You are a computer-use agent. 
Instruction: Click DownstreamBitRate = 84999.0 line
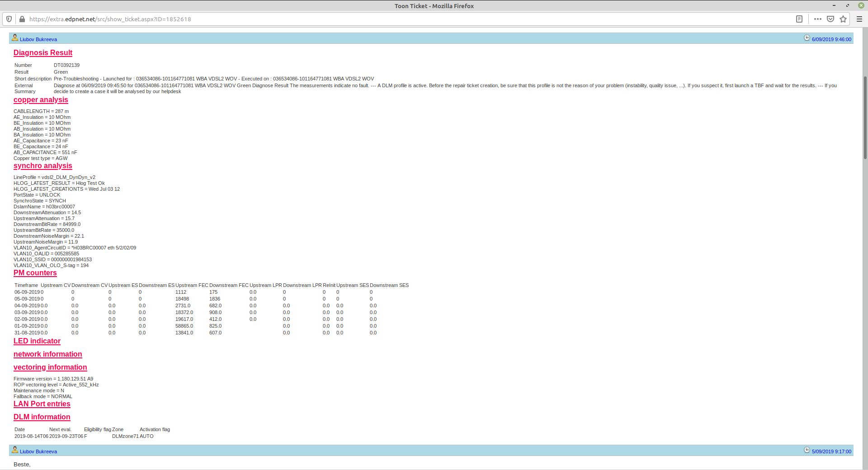pyautogui.click(x=47, y=224)
